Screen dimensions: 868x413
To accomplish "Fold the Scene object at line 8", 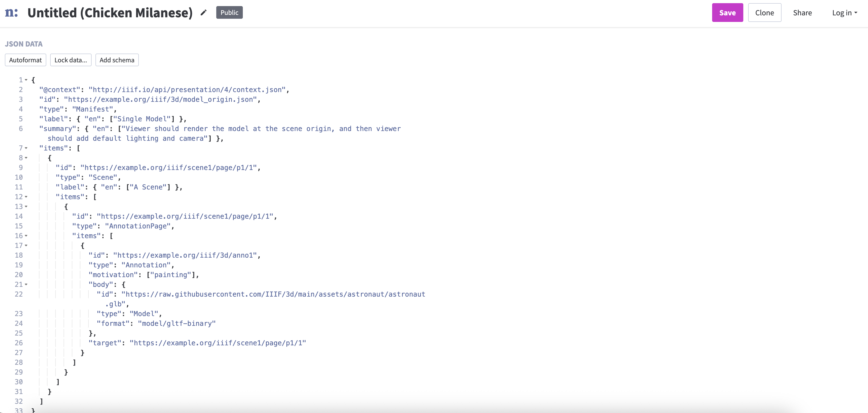I will tap(26, 158).
